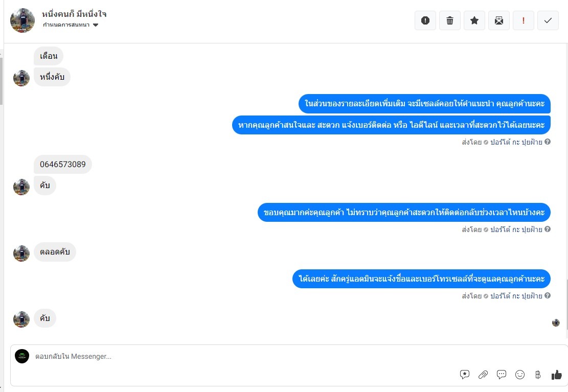Click the page avatar beside the reply box
This screenshot has width=568, height=392.
[22, 356]
